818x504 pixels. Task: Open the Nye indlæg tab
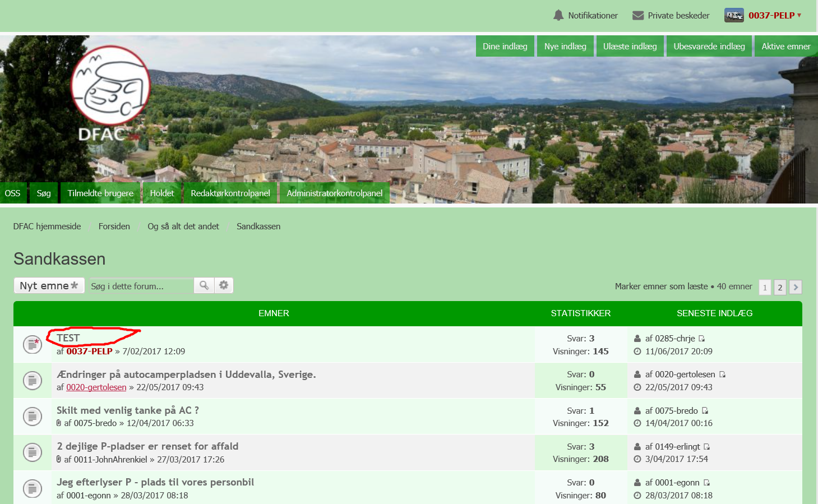point(565,47)
